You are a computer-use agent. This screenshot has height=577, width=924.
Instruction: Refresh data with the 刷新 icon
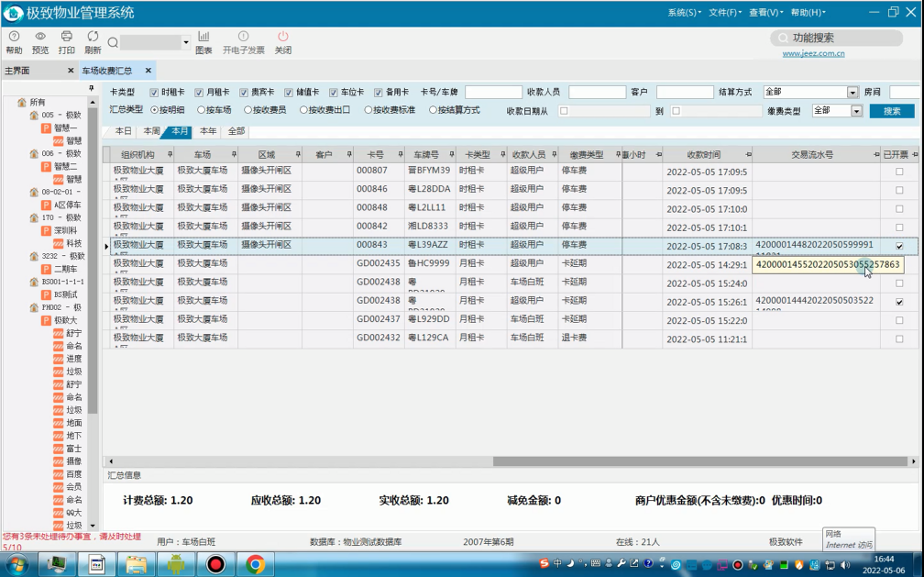point(93,37)
